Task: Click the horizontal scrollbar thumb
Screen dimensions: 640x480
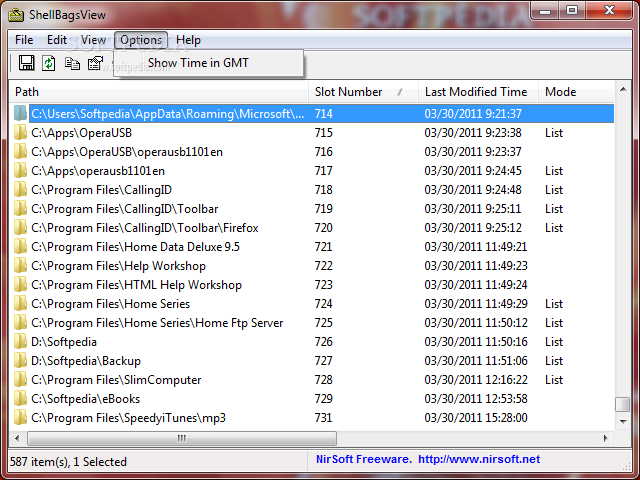Action: coord(182,438)
